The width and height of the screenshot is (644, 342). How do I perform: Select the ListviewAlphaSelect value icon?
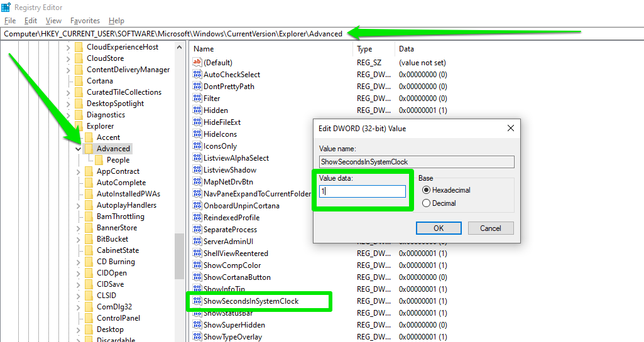pos(197,158)
